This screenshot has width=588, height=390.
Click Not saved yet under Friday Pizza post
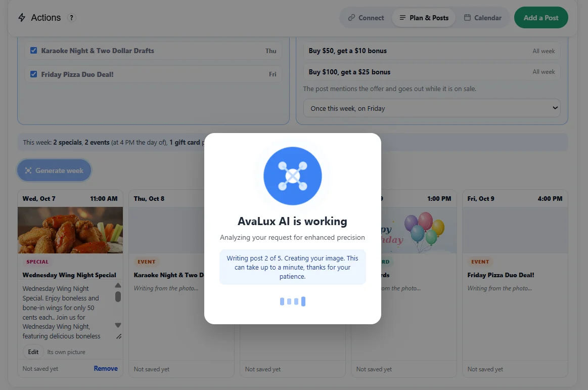(x=485, y=369)
